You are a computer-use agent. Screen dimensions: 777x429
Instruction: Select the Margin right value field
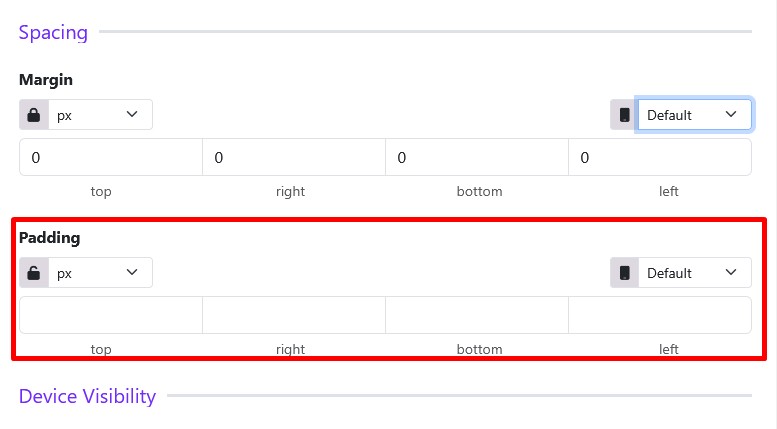294,158
